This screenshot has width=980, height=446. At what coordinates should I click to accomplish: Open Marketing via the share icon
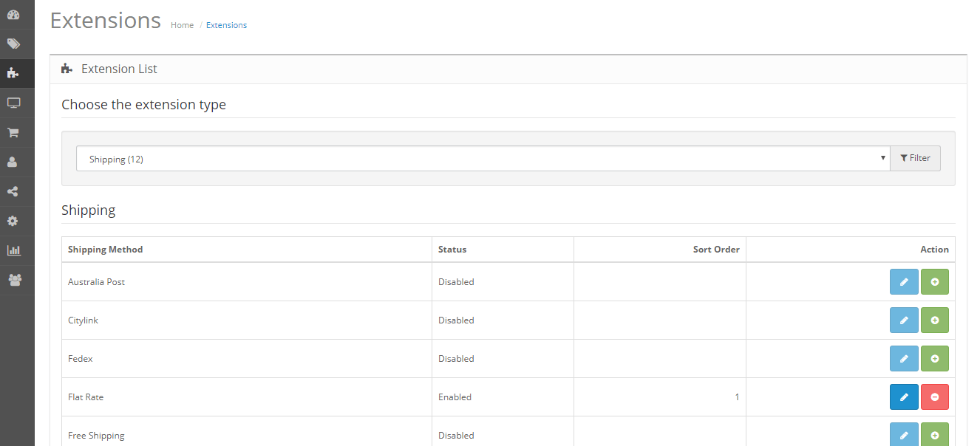click(x=13, y=191)
